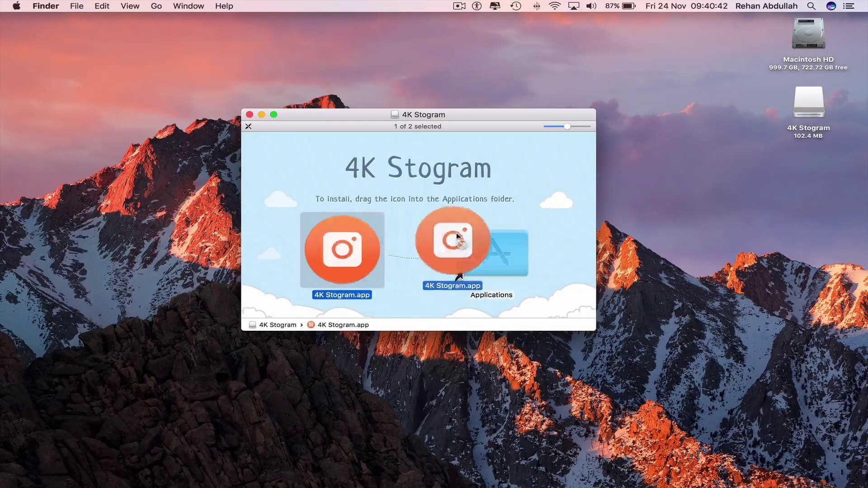This screenshot has height=488, width=868.
Task: Click the Time Machine menu bar icon
Action: click(x=516, y=6)
